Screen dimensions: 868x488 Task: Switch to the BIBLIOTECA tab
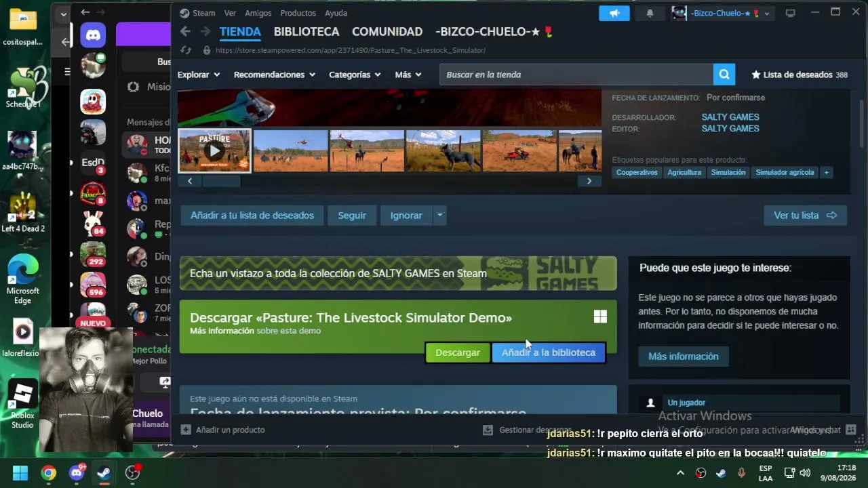307,32
